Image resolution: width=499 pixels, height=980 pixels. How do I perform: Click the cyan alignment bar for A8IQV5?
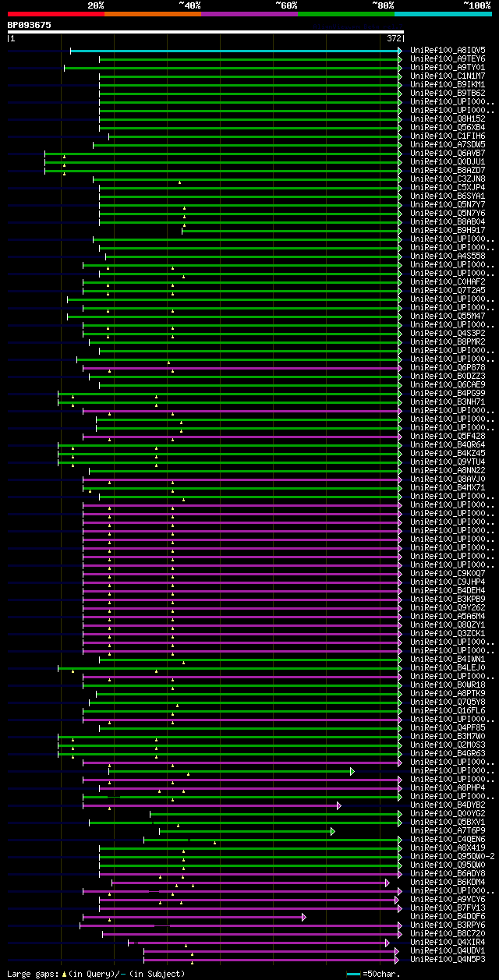click(x=236, y=51)
